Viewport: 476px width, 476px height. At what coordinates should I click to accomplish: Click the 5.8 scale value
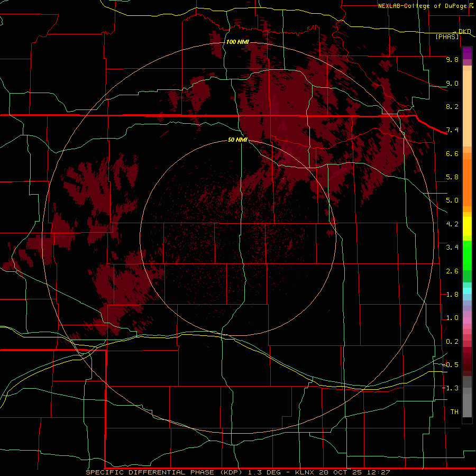[452, 177]
